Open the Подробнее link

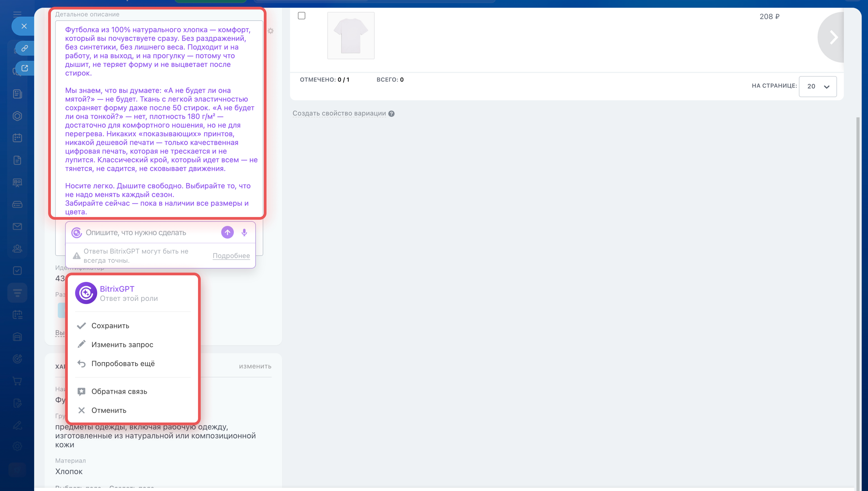click(231, 256)
